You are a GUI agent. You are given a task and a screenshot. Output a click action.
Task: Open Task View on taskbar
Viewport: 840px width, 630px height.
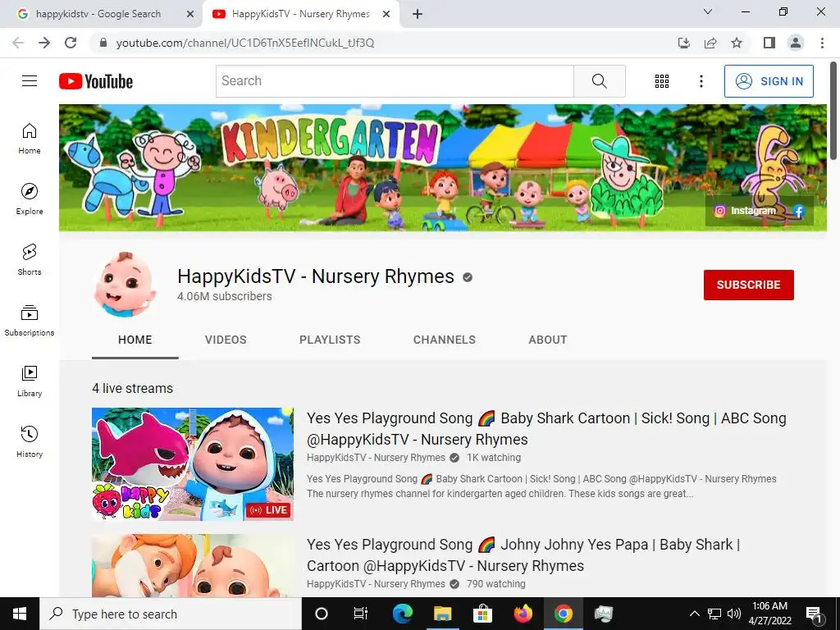click(361, 614)
